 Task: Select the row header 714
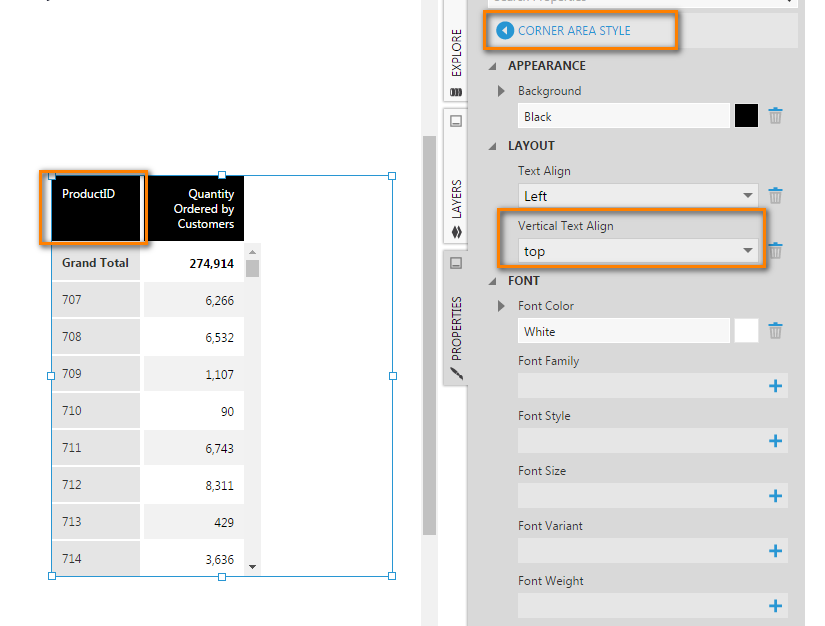[96, 559]
